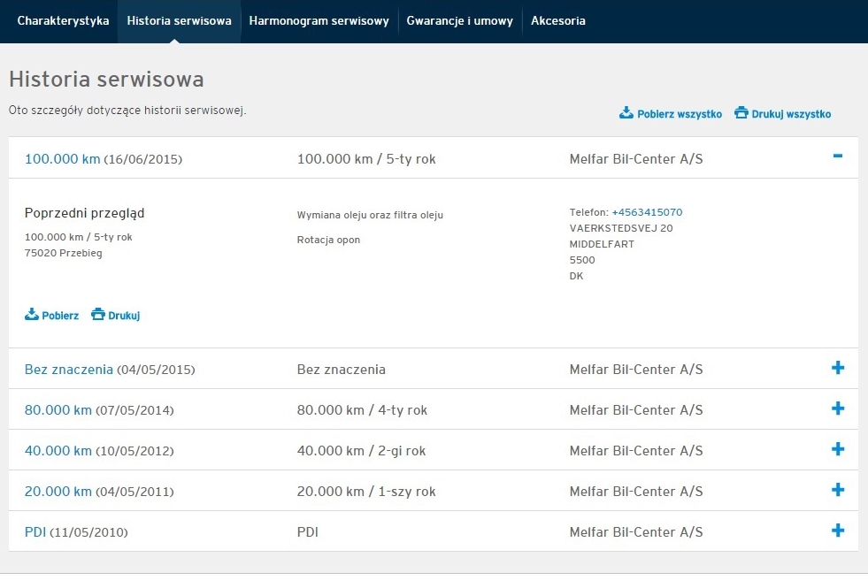Click the Drukuj wszystko text link
Screen dimensions: 868x588
point(791,114)
